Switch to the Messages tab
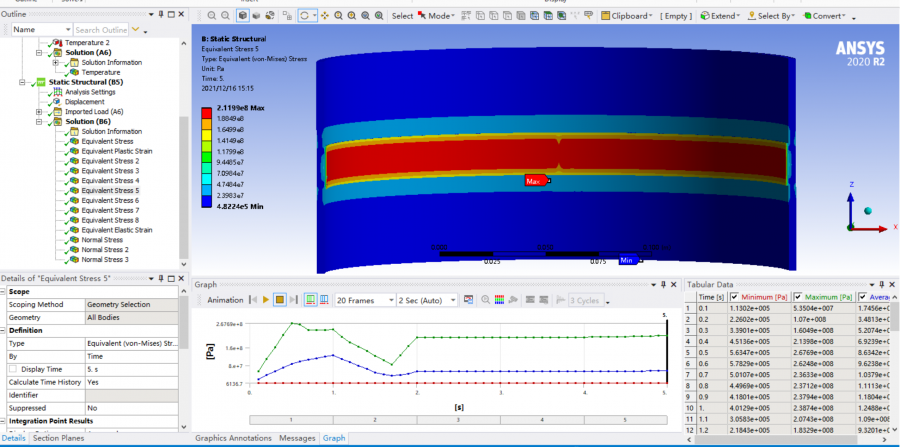 click(299, 438)
